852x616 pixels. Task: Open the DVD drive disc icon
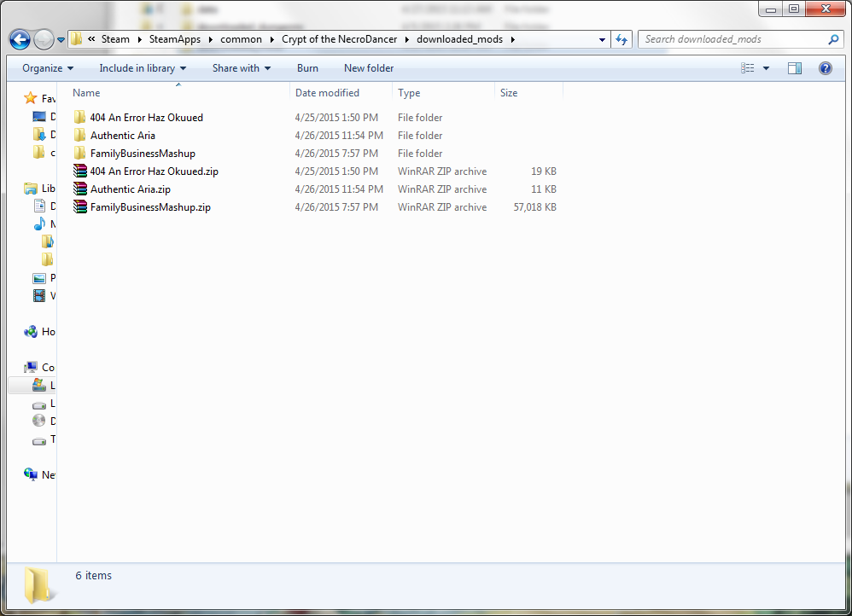(x=39, y=421)
